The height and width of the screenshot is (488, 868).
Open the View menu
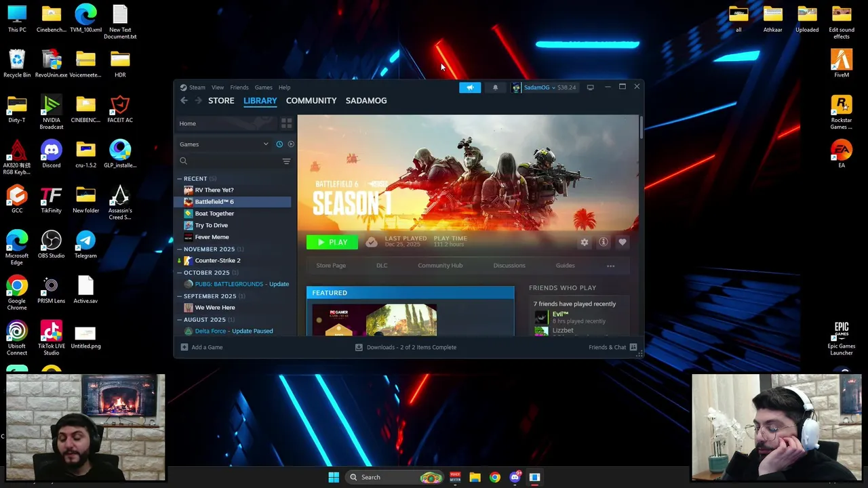pos(218,87)
